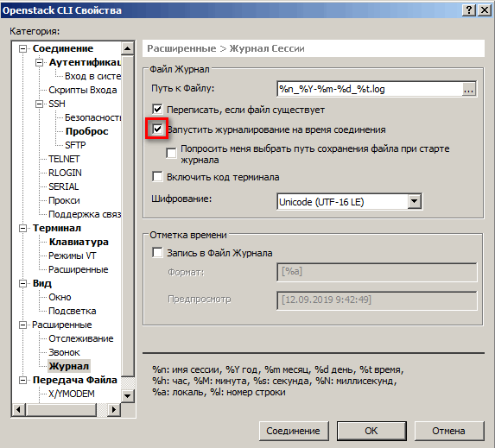Click the help question mark icon in the title bar
Screen dimensions: 495x448
click(x=469, y=10)
